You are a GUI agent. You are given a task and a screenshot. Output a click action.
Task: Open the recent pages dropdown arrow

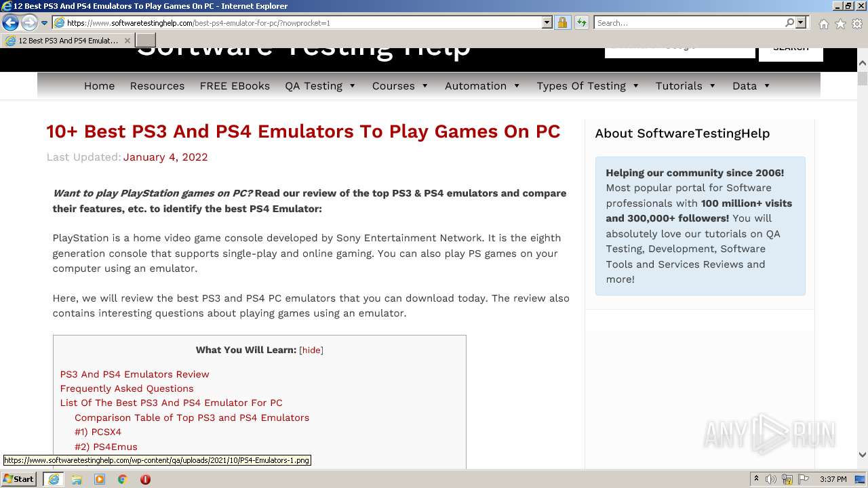(x=45, y=23)
